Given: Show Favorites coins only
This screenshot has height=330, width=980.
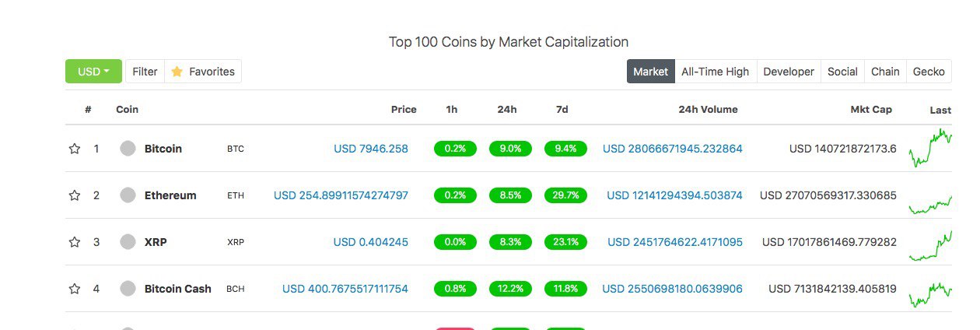Looking at the screenshot, I should [x=203, y=72].
